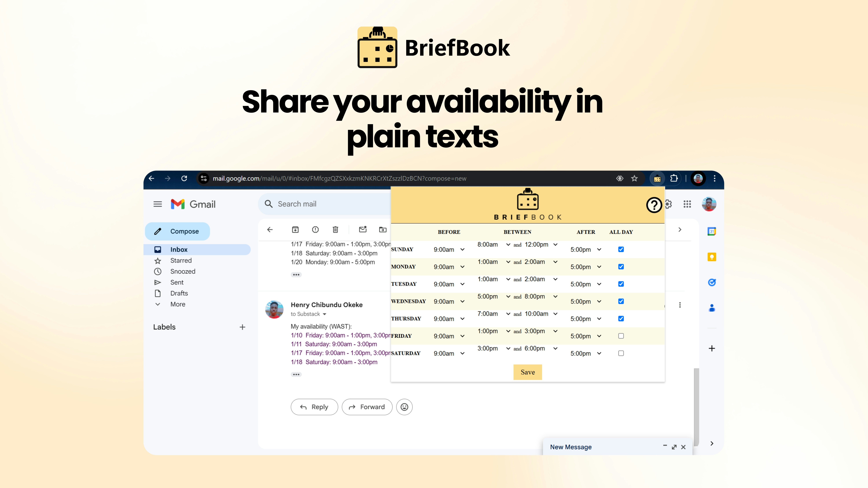Go to the newer conversation arrow
The image size is (868, 488).
tap(680, 230)
